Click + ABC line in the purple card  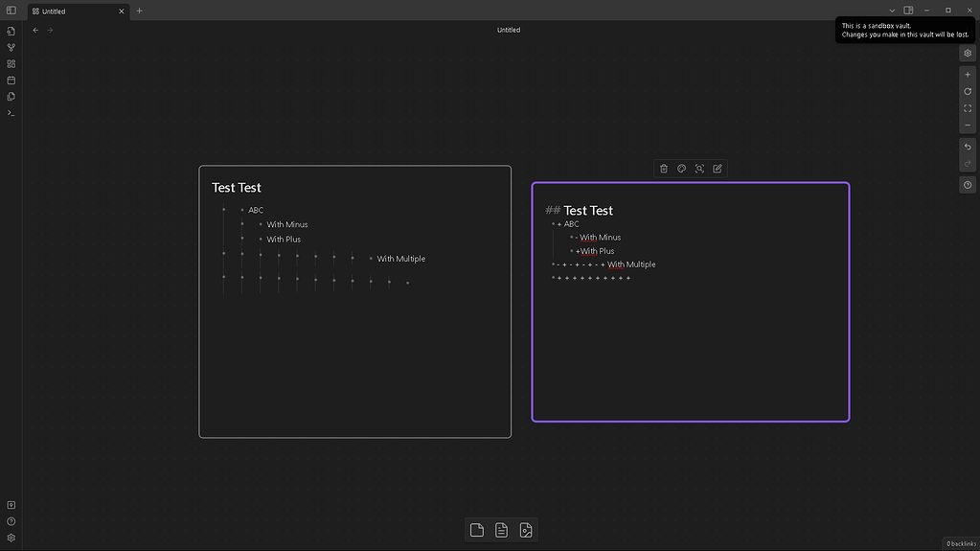click(568, 224)
